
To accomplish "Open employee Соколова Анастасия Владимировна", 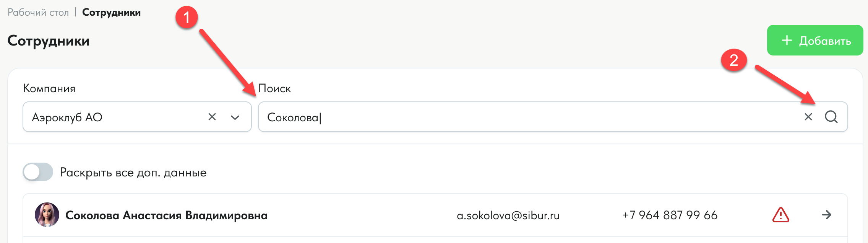I will coord(166,215).
